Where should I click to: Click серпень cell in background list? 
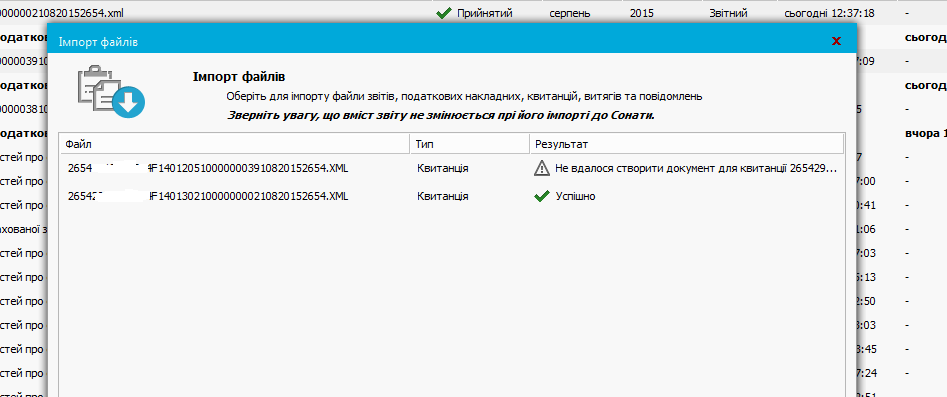click(x=570, y=13)
